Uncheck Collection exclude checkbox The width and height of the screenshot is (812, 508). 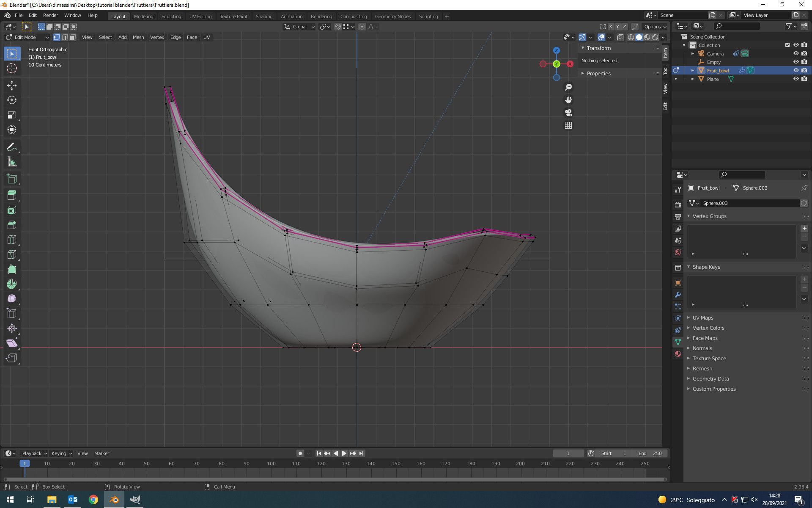click(x=787, y=45)
